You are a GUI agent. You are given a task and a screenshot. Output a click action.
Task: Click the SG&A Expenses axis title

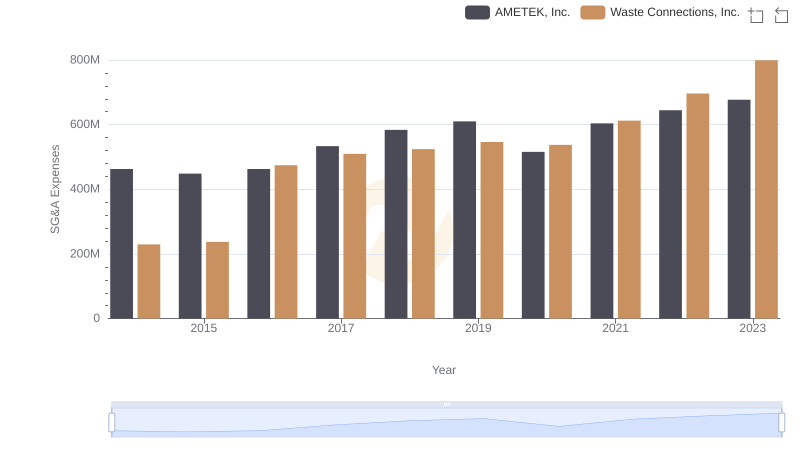[55, 189]
